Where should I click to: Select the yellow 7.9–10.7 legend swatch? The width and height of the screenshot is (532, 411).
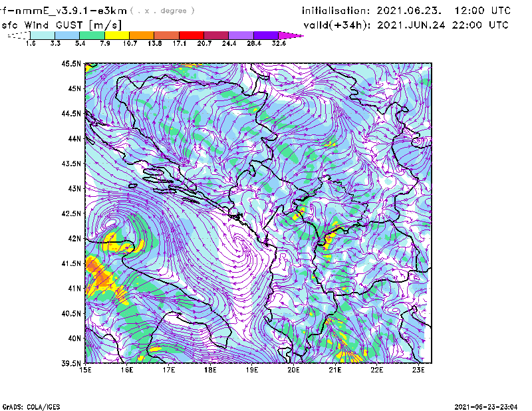117,35
